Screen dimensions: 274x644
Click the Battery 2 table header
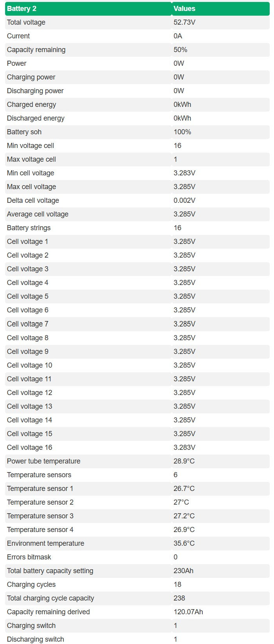(22, 9)
